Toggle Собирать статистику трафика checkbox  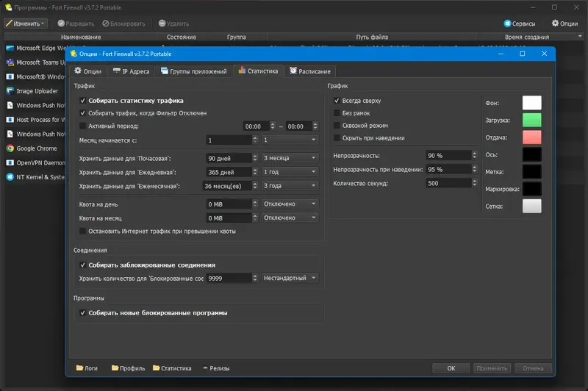(82, 101)
